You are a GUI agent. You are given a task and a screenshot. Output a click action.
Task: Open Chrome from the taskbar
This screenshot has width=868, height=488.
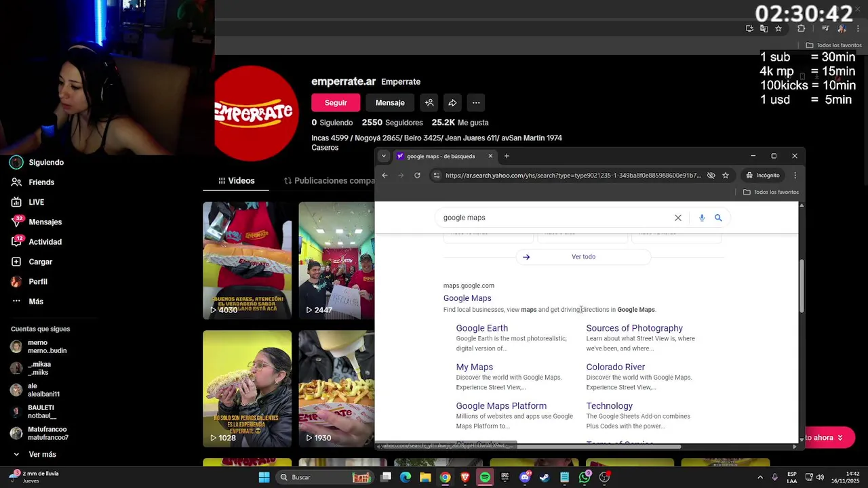pos(445,477)
